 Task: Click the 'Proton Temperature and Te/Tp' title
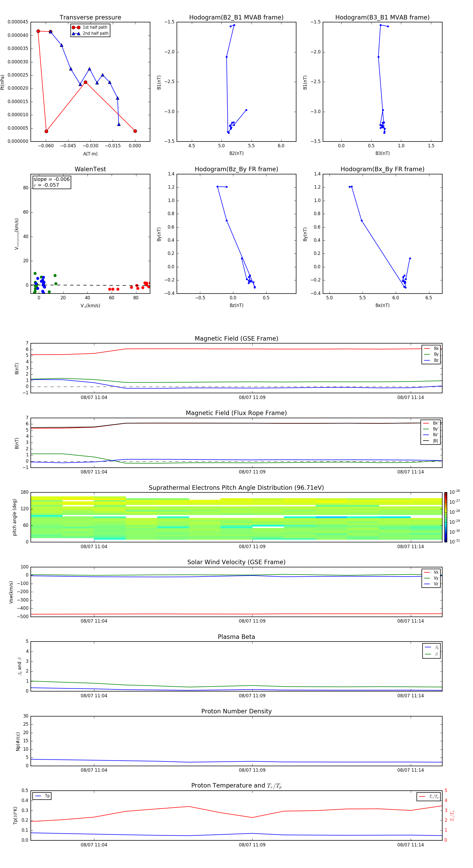click(236, 786)
